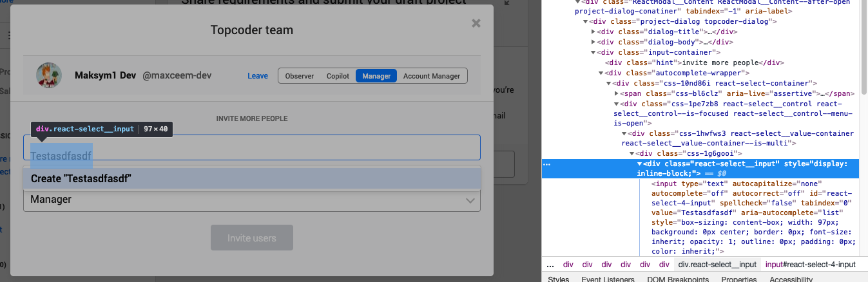Screen dimensions: 868x282
Task: Select the hint div row in DOM tree
Action: click(x=695, y=62)
